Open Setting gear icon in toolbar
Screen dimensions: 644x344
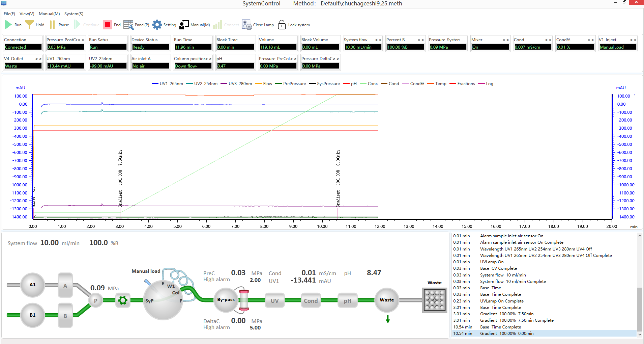(x=157, y=25)
